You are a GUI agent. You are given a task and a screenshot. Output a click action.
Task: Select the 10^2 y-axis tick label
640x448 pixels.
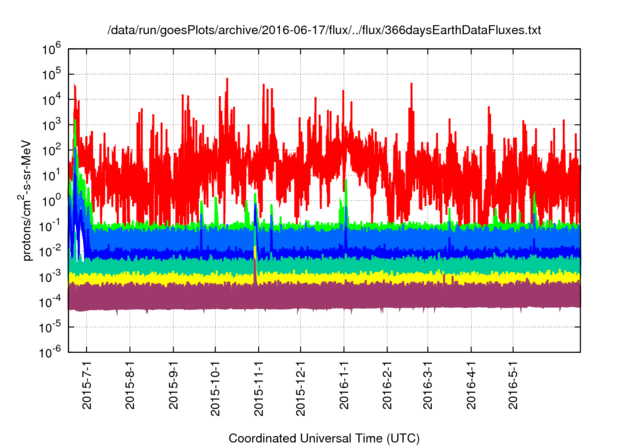[x=51, y=151]
